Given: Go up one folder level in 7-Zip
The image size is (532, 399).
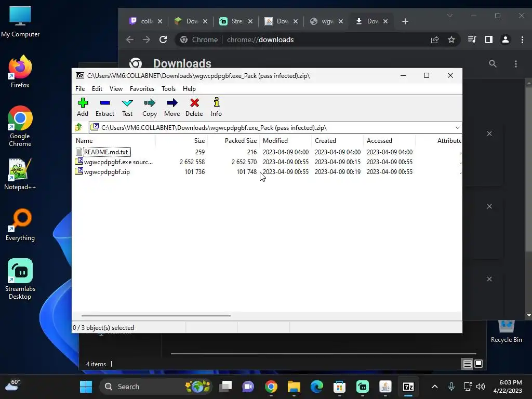Looking at the screenshot, I should tap(79, 127).
